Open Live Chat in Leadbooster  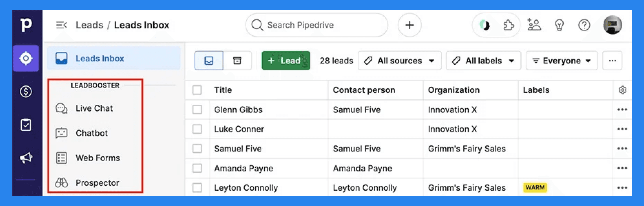click(x=94, y=108)
